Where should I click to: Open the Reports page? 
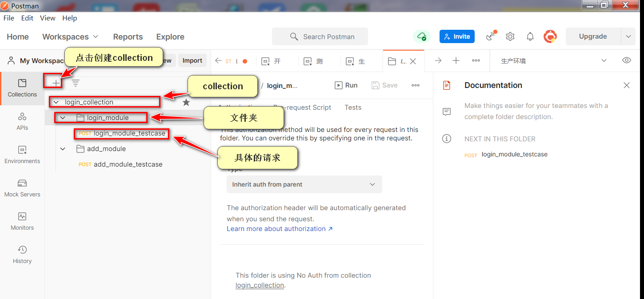point(128,37)
